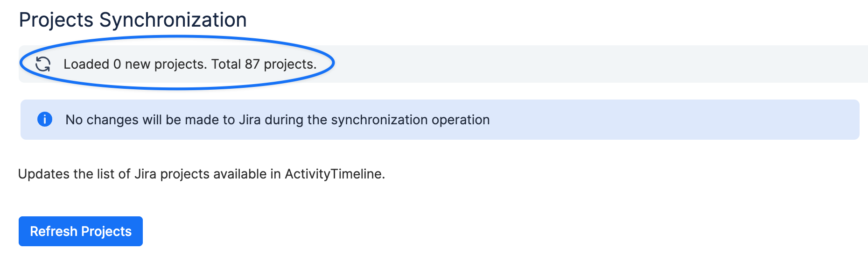Click the word 'Projects' in the page title
868x271 pixels.
pos(56,20)
